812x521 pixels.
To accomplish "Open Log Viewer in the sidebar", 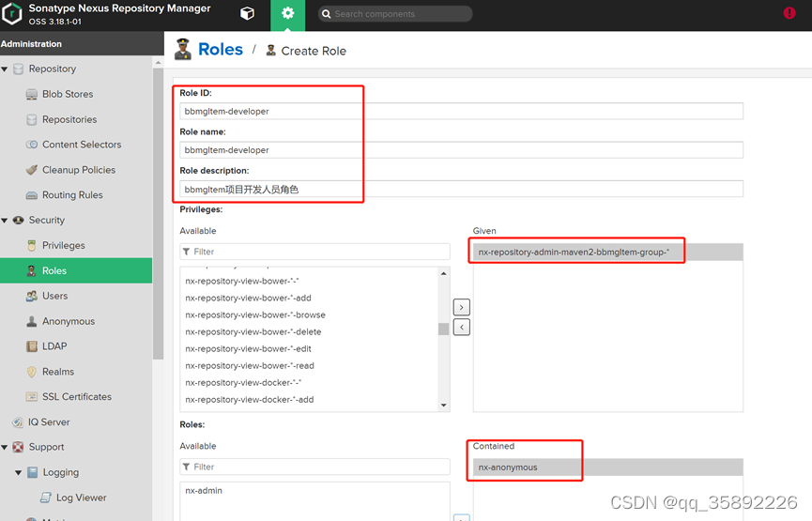I will 82,498.
